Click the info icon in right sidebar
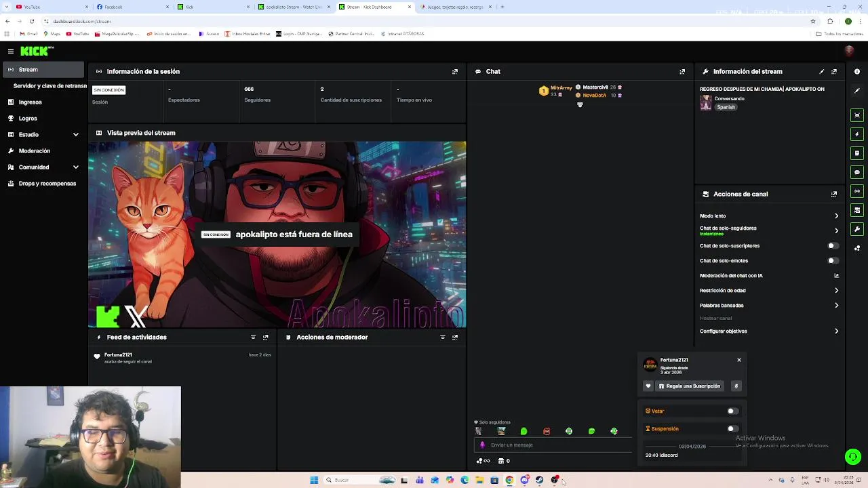The height and width of the screenshot is (488, 868). (857, 71)
